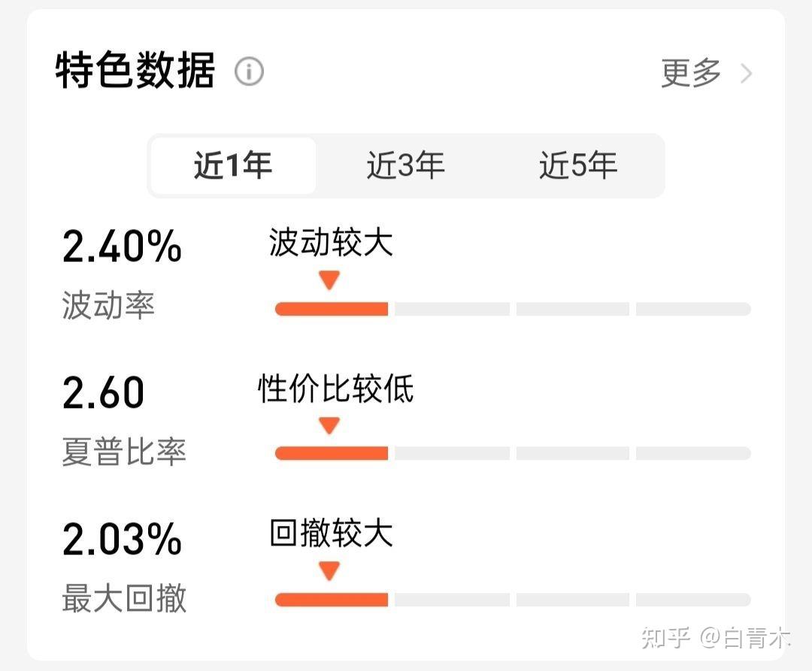Expand details for 夏普比率 metric

coord(123,452)
